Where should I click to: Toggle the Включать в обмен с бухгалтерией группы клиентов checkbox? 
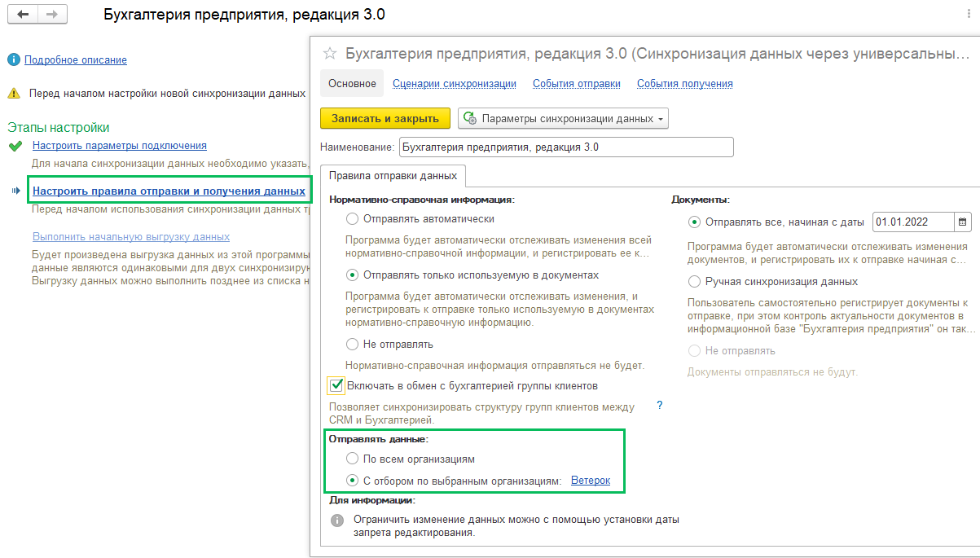click(336, 384)
